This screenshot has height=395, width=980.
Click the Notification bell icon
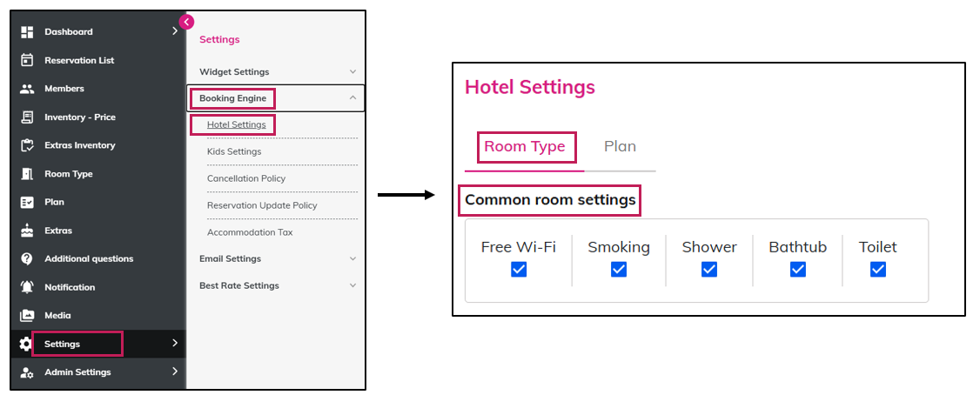(x=27, y=287)
